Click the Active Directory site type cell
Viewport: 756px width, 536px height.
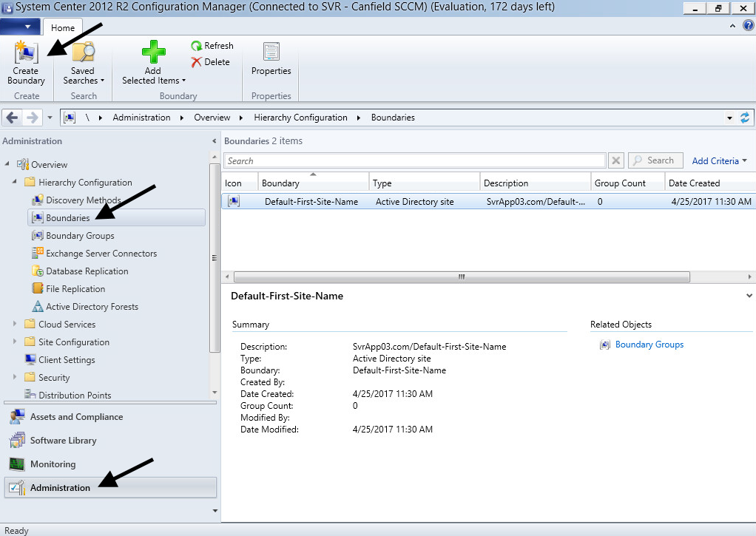click(415, 202)
